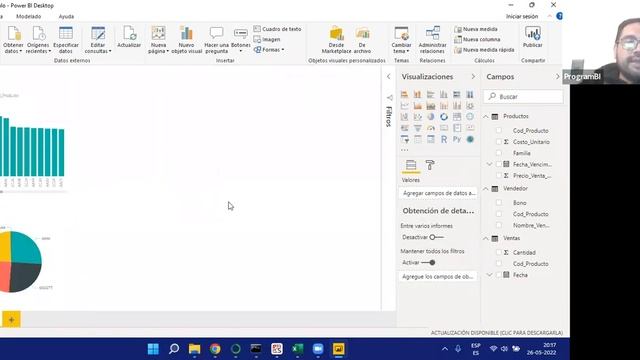Click Hacer una pregunta
The width and height of the screenshot is (640, 360).
(x=216, y=40)
